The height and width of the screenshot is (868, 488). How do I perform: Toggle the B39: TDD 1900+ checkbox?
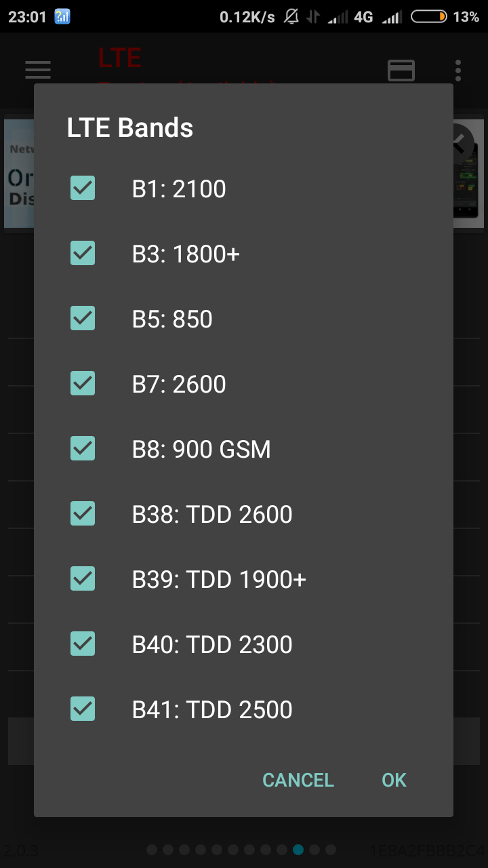point(83,579)
